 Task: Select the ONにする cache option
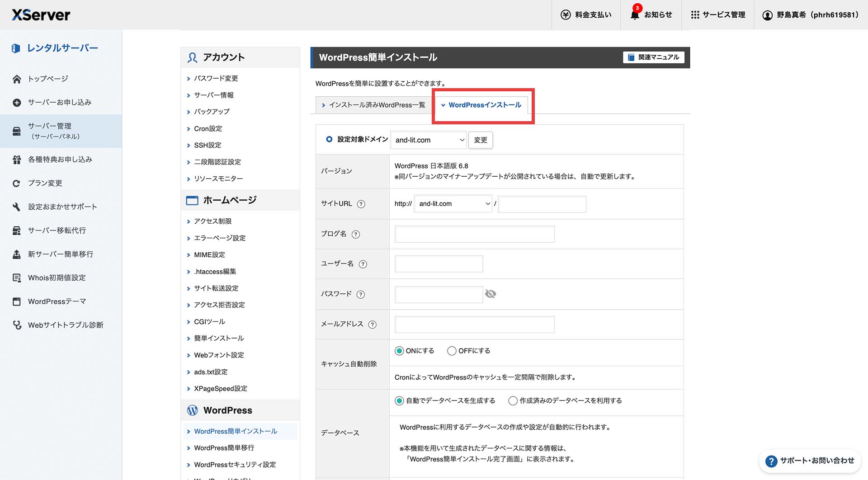399,351
